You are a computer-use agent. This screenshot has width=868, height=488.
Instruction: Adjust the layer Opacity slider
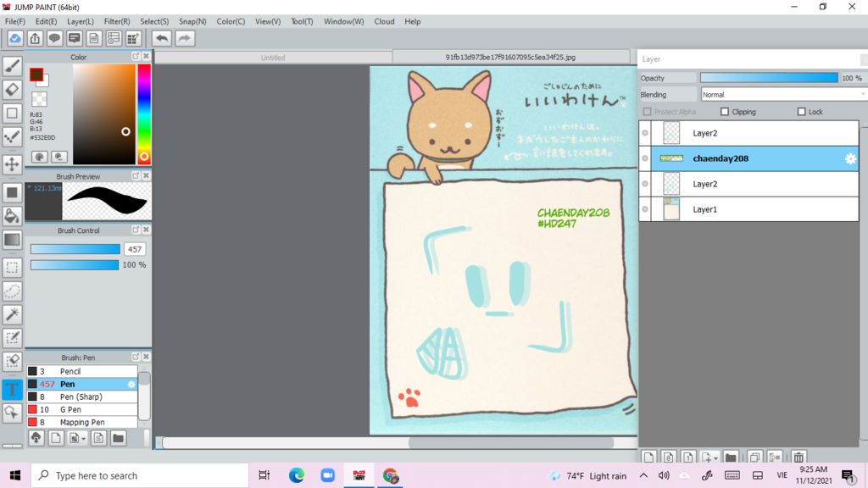click(x=769, y=78)
